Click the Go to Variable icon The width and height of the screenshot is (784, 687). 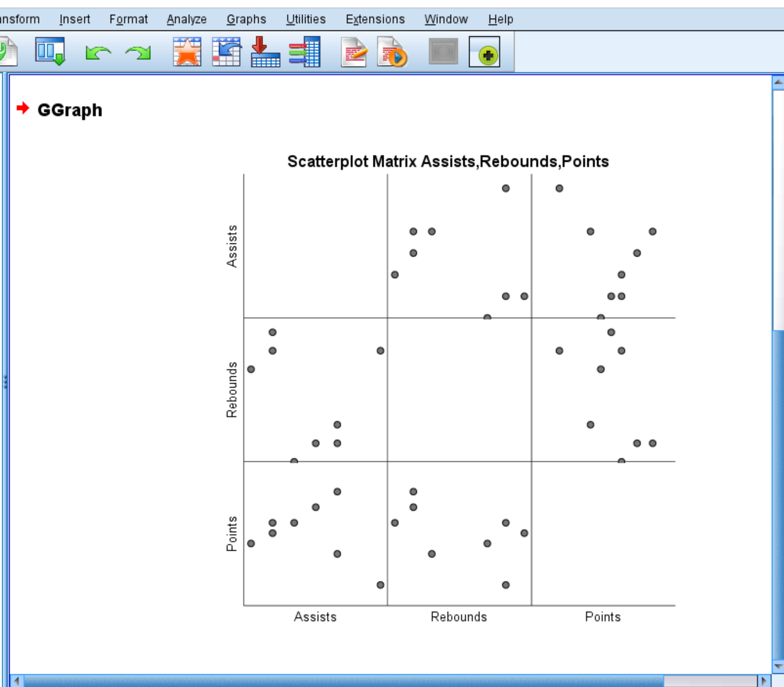[265, 51]
